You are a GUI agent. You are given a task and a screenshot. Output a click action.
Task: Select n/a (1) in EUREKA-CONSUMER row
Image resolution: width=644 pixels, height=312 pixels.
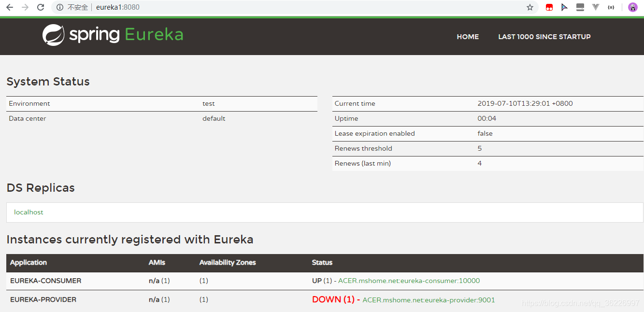[x=159, y=281]
